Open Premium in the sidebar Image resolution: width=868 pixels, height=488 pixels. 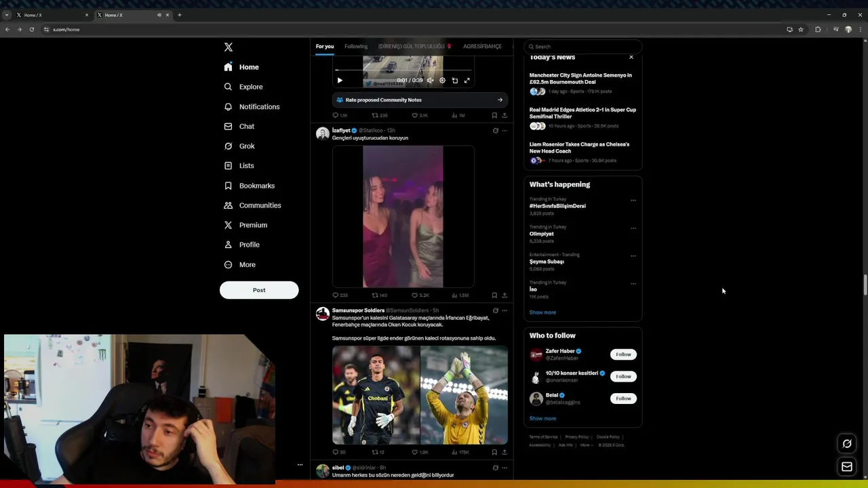[245, 225]
